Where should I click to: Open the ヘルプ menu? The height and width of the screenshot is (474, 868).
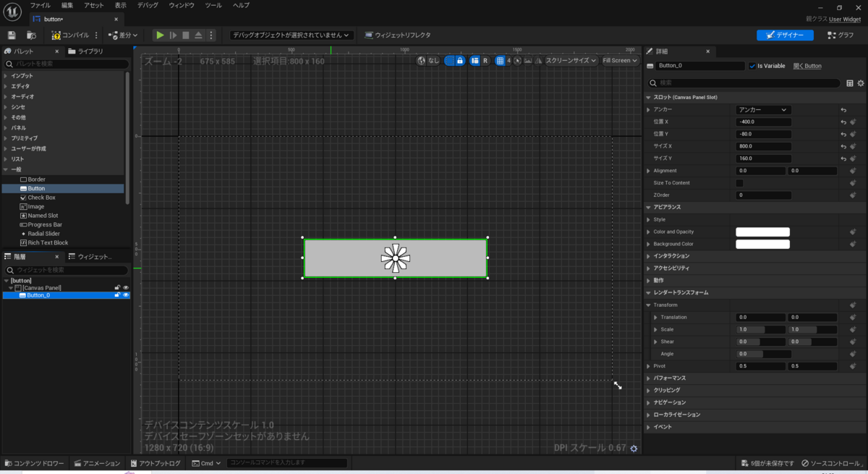241,5
